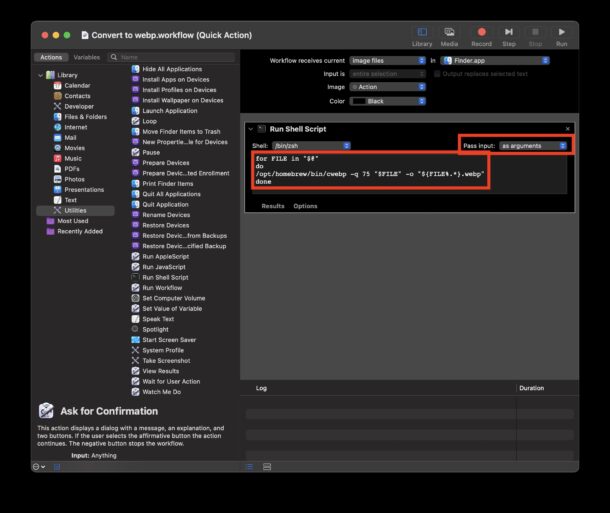
Task: Collapse the Run Shell Script action
Action: pyautogui.click(x=250, y=130)
